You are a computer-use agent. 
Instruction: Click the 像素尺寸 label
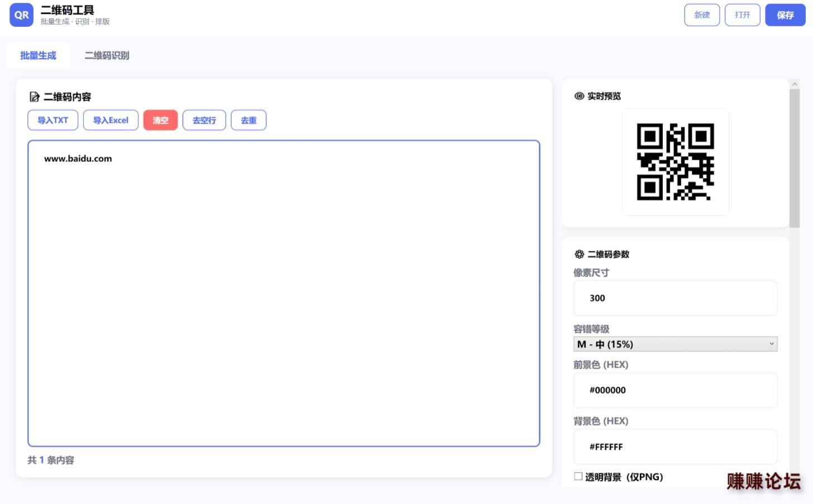591,272
